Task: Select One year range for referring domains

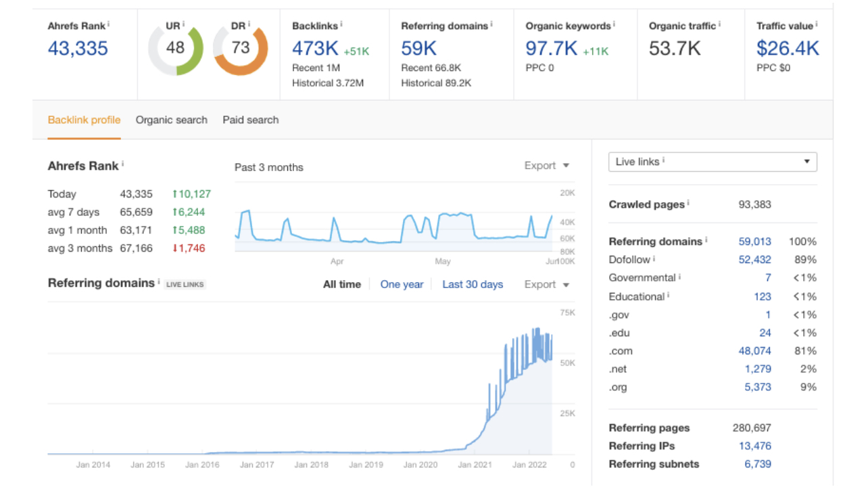Action: pyautogui.click(x=402, y=285)
